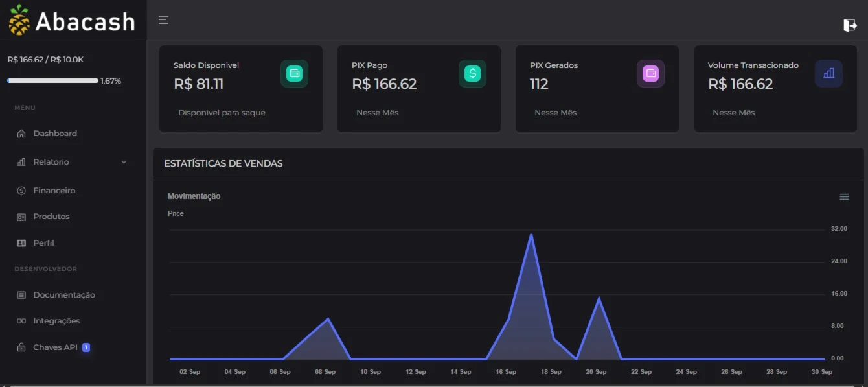Click the 16 Sep x-axis label
Viewport: 868px width, 387px height.
pyautogui.click(x=505, y=372)
